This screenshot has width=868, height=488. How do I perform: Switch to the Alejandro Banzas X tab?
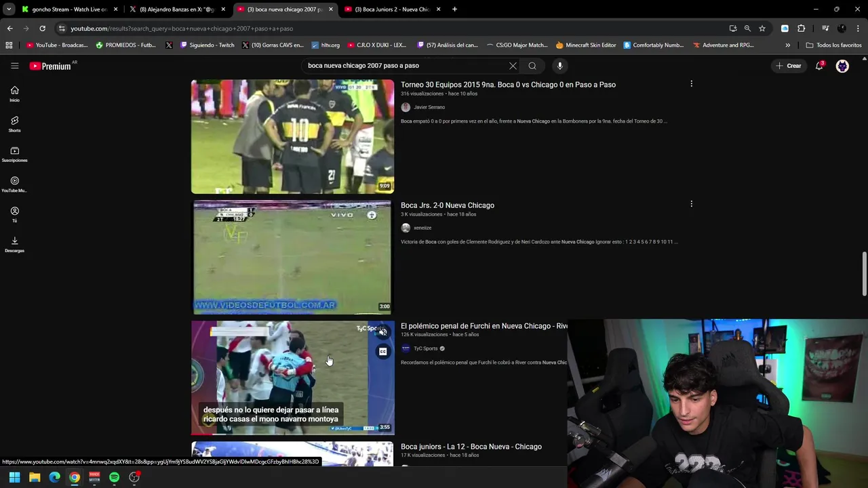pyautogui.click(x=177, y=9)
